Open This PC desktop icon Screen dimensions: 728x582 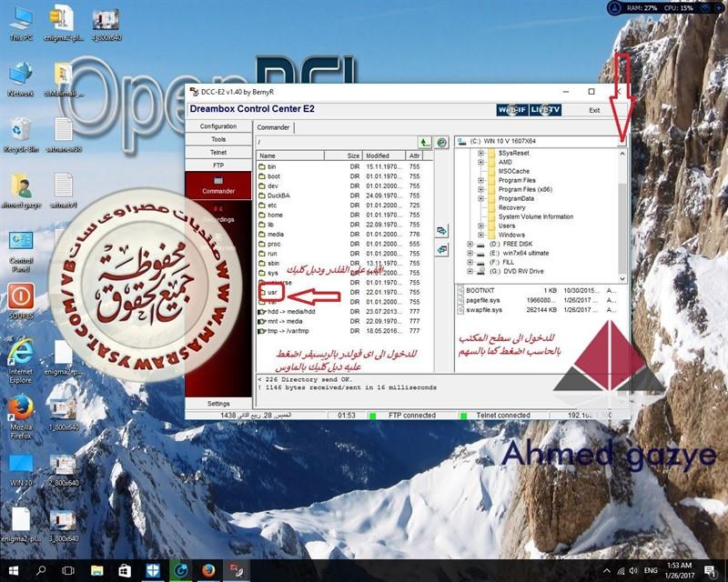(21, 25)
